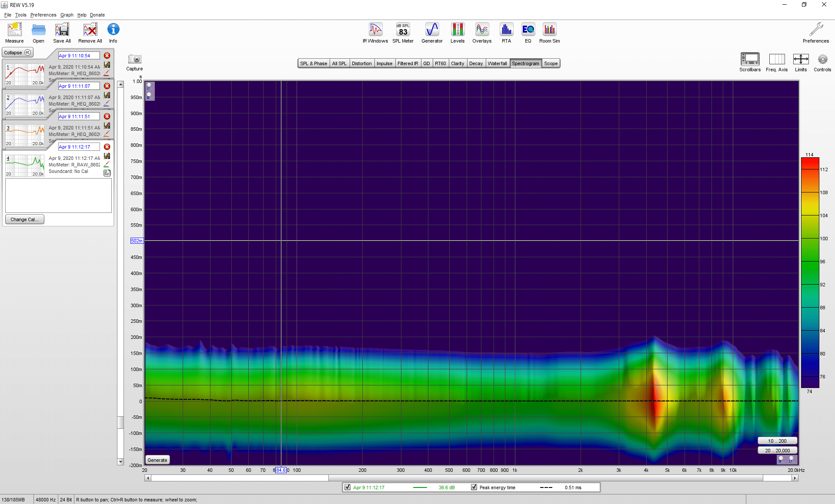The height and width of the screenshot is (504, 835).
Task: Set frequency range to 20 .. 20,000
Action: click(777, 451)
